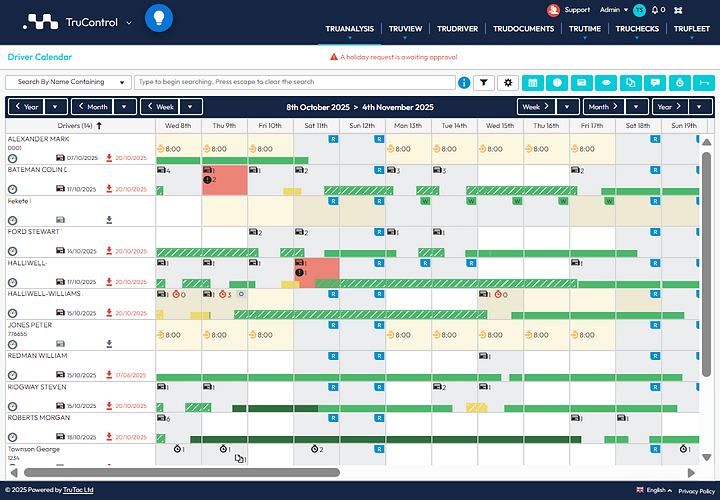Click the teal stopwatch button
720x500 pixels.
click(x=680, y=83)
